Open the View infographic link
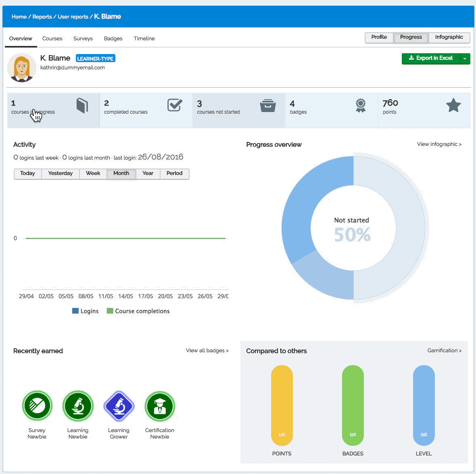 (439, 144)
